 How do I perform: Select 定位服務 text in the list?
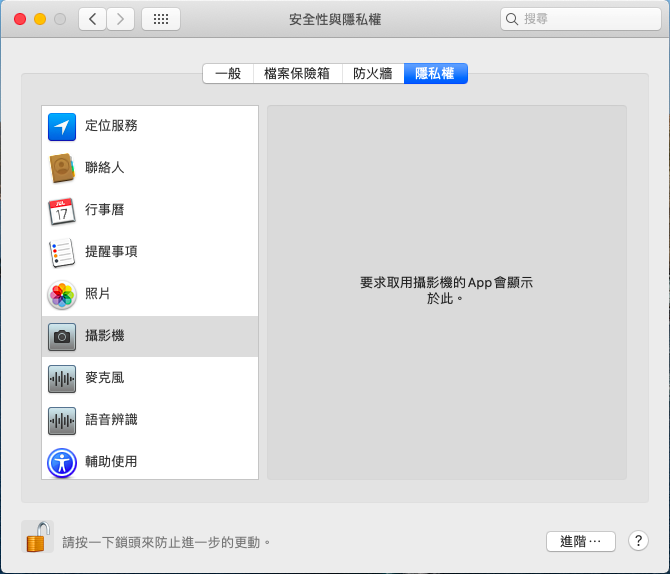[111, 125]
